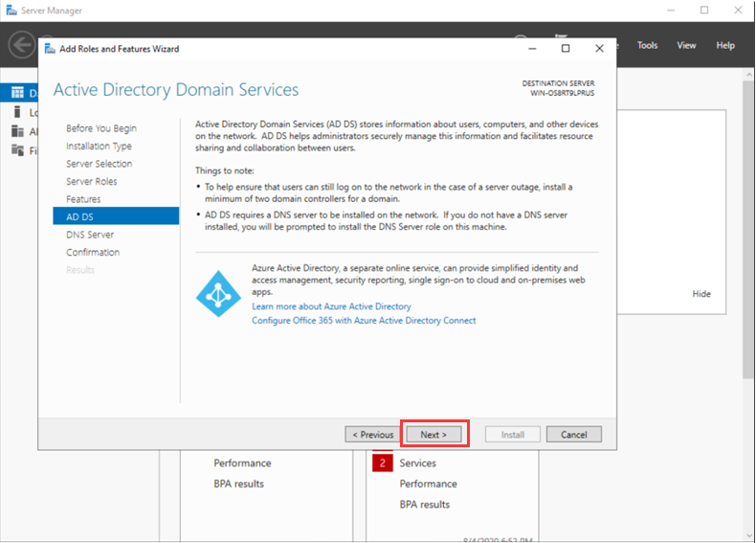Click the Previous button
The image size is (756, 543).
pos(371,435)
